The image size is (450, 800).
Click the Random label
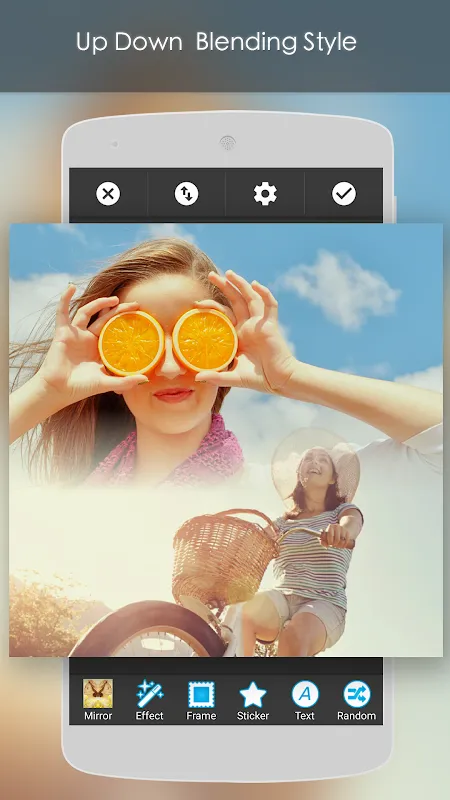[357, 716]
